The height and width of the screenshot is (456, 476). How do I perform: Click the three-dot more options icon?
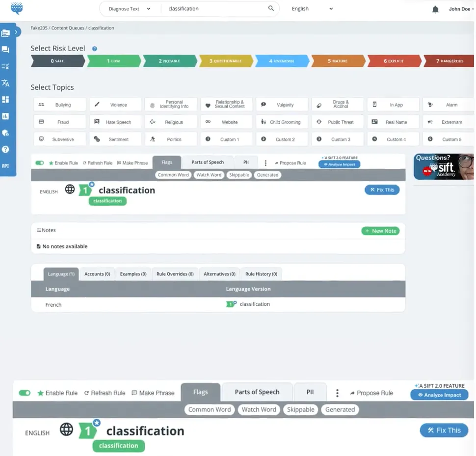[265, 163]
